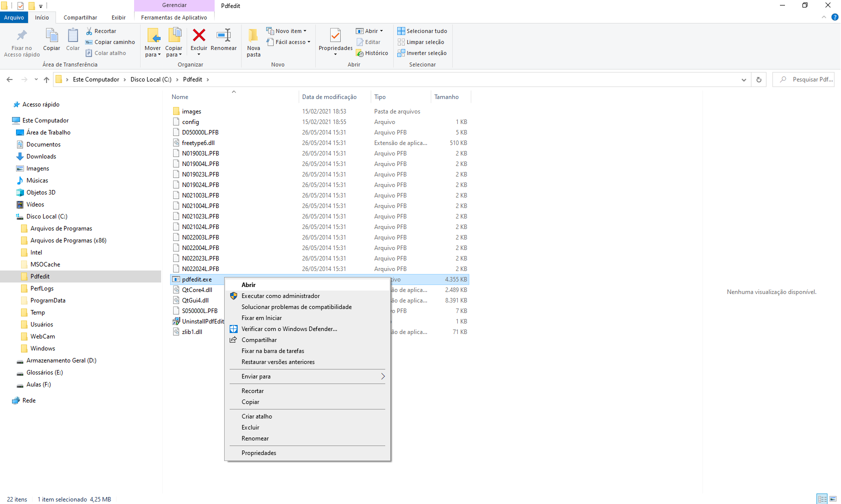The image size is (841, 504).
Task: Open the help question mark icon
Action: (x=834, y=17)
